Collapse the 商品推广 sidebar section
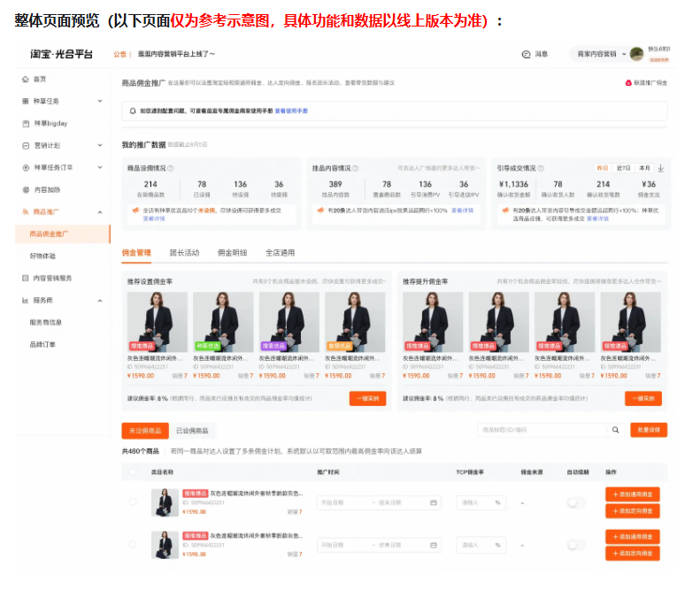 click(100, 211)
